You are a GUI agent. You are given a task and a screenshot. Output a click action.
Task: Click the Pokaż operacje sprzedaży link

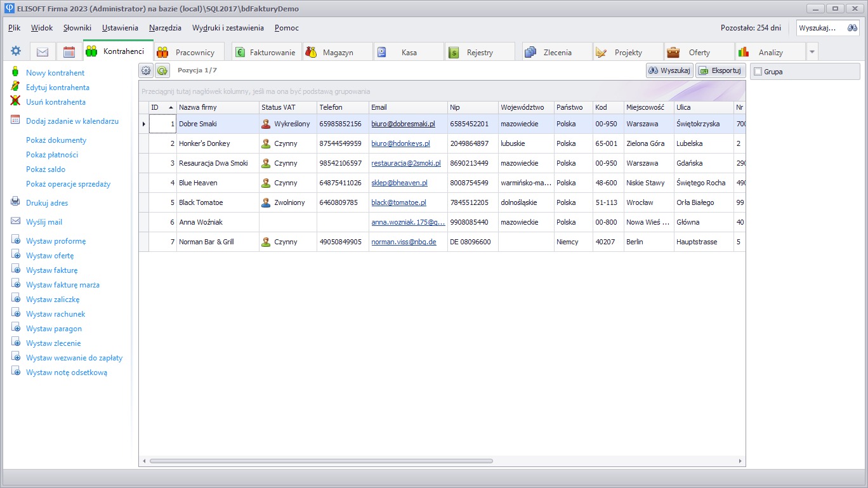(68, 183)
